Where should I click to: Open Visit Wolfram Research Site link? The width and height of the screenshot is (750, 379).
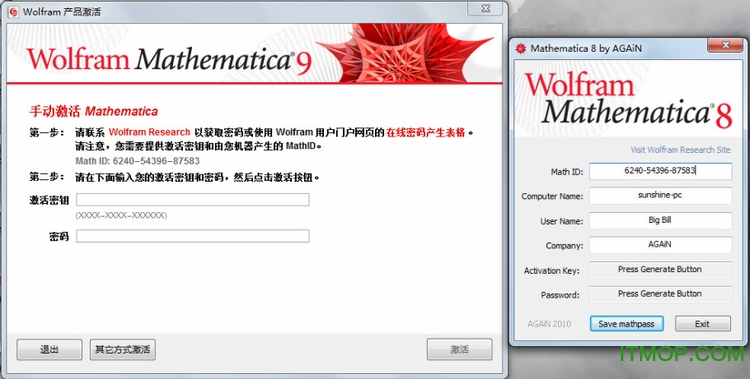[x=680, y=150]
